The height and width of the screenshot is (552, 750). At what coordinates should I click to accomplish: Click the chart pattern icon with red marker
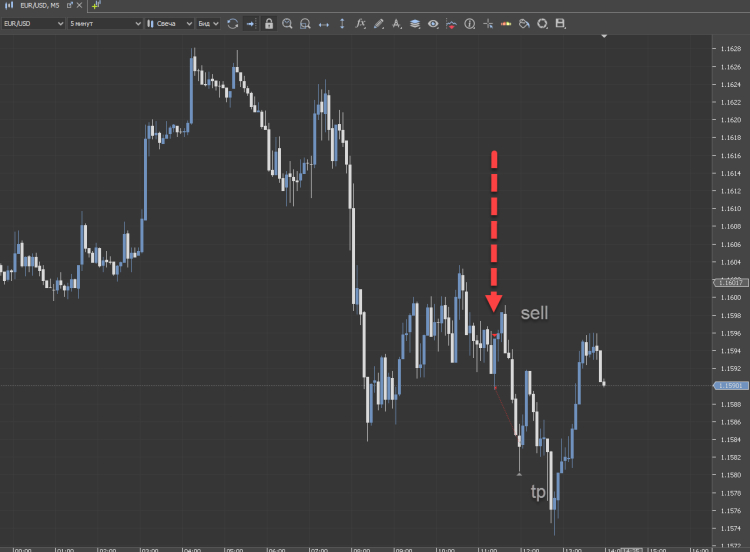point(451,24)
